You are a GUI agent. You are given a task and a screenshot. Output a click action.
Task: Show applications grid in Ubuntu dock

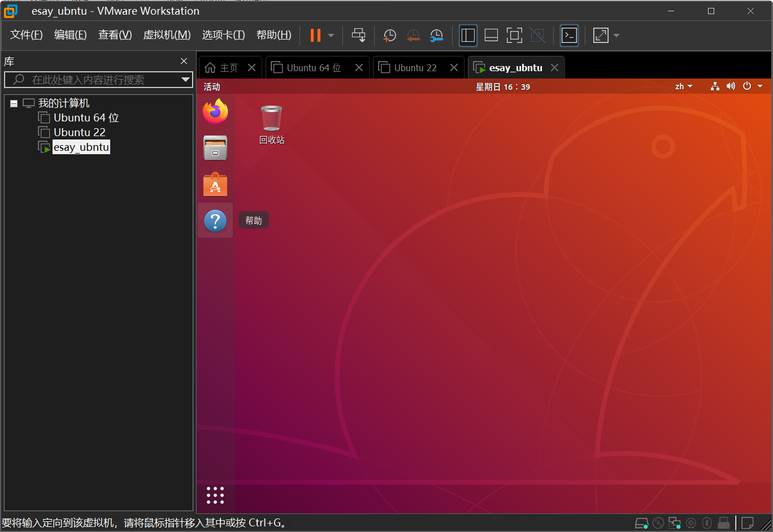(x=215, y=495)
